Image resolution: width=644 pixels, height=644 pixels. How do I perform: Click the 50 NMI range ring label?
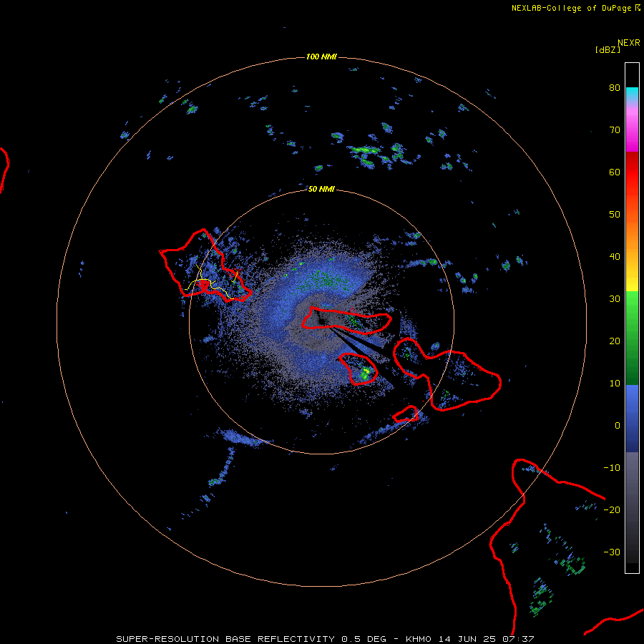321,189
